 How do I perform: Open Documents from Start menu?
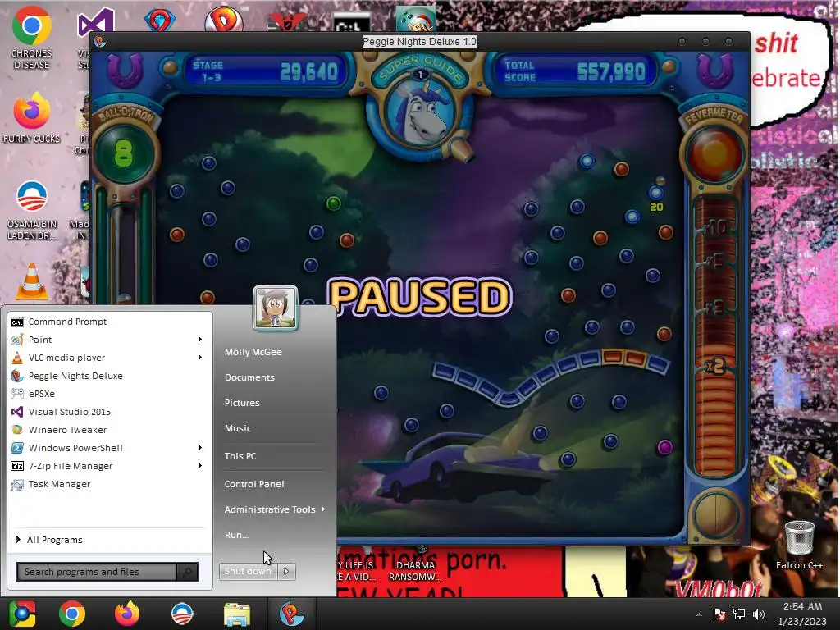pos(249,377)
